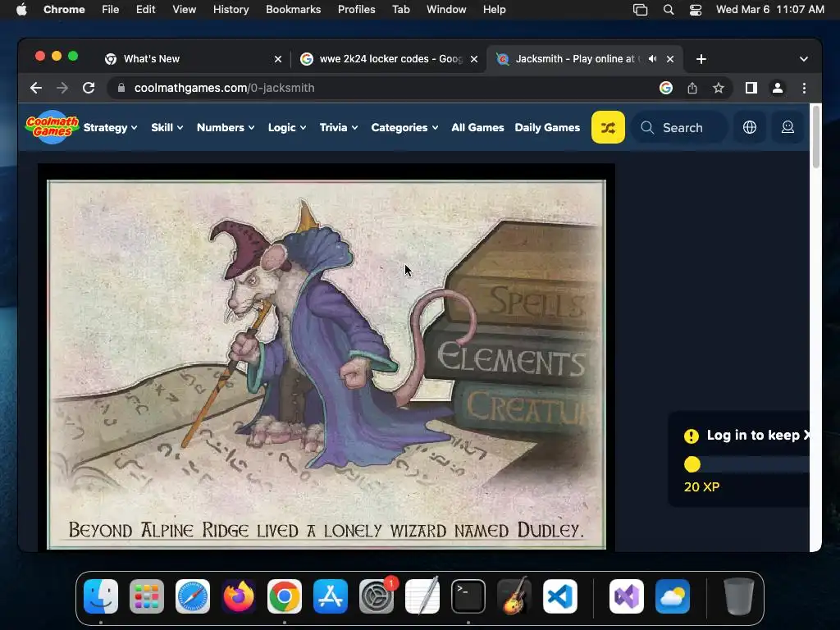This screenshot has width=840, height=630.
Task: Open the Bookmarks menu in menu bar
Action: pos(293,10)
